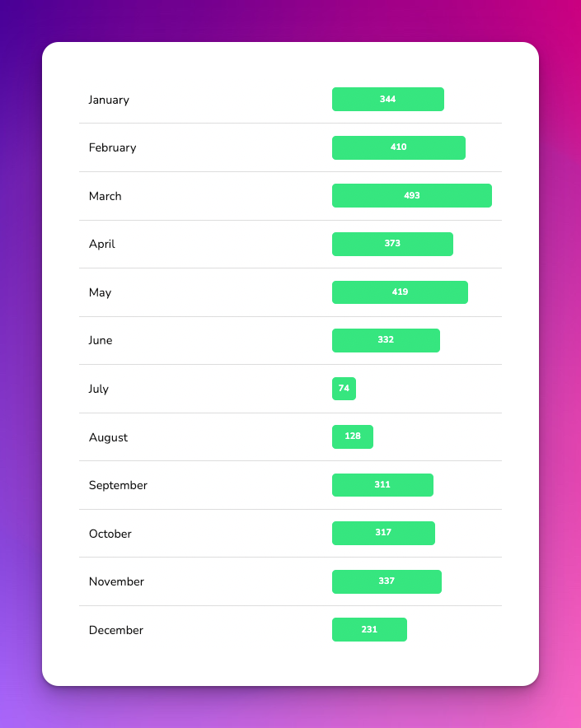Select the September month label
Image resolution: width=581 pixels, height=728 pixels.
pyautogui.click(x=118, y=486)
